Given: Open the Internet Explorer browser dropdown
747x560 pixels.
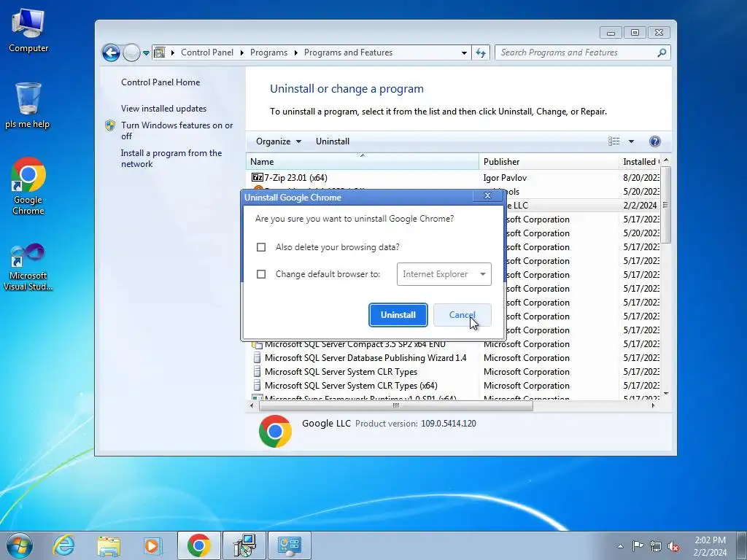Looking at the screenshot, I should point(444,274).
